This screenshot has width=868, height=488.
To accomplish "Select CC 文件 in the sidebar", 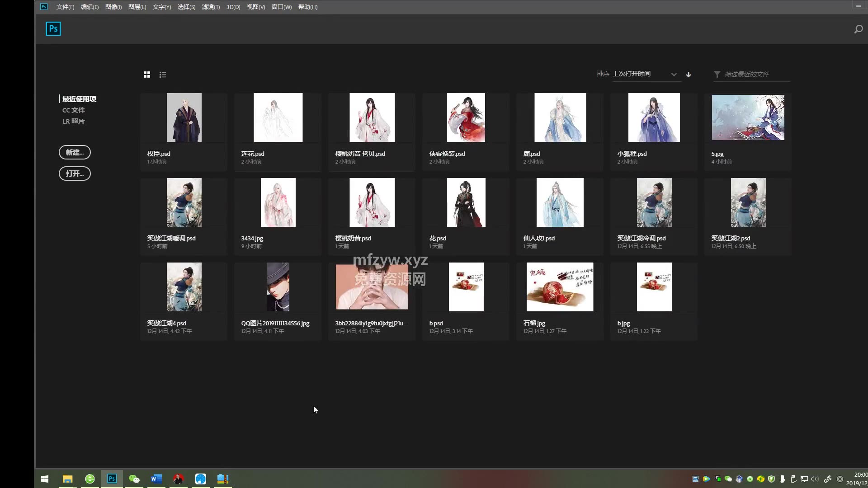I will point(73,110).
